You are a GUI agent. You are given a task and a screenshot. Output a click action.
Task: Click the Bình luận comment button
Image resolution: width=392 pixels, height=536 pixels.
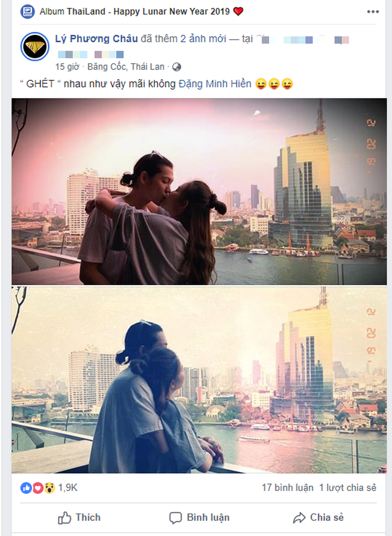[x=200, y=518]
